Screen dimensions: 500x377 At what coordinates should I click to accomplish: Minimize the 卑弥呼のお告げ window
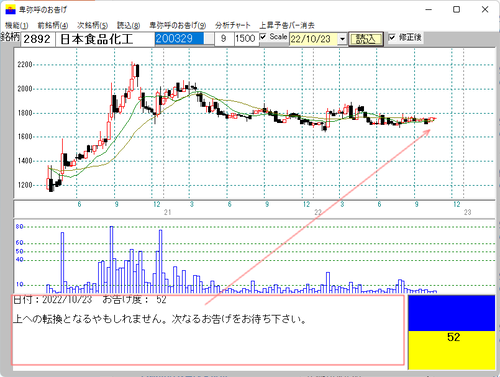coord(429,9)
